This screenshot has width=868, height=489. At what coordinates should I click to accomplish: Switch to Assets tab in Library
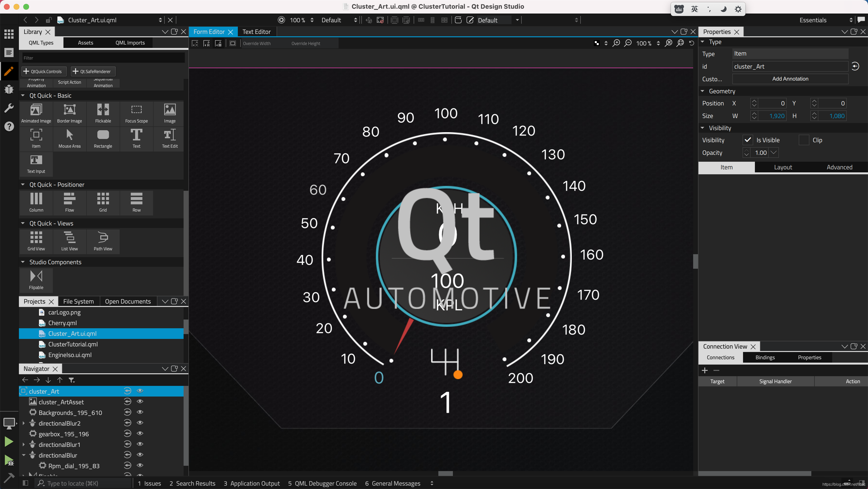[x=85, y=43]
